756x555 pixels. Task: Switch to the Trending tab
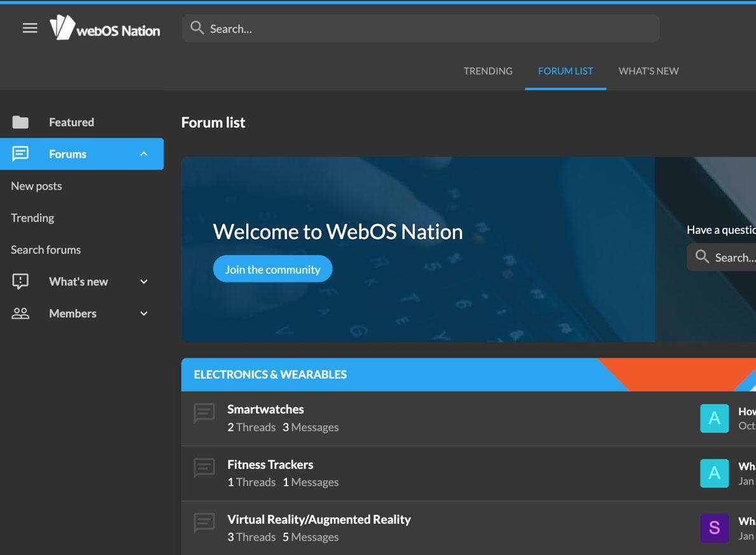click(487, 71)
